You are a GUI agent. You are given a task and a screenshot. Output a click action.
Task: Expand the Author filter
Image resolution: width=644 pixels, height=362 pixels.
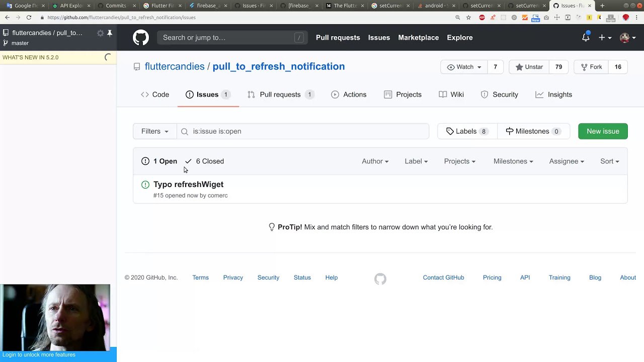[x=375, y=161]
